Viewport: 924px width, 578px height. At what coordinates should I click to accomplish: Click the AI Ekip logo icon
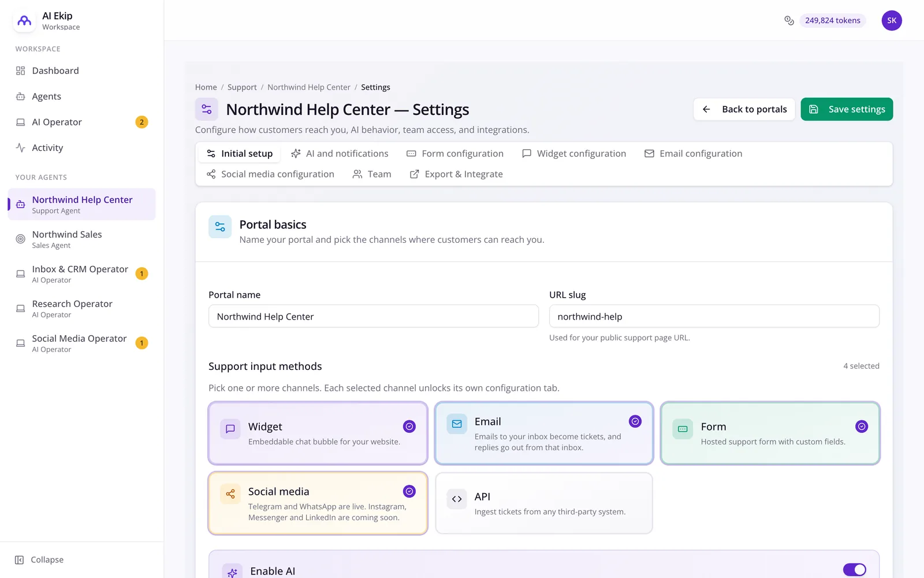tap(24, 21)
